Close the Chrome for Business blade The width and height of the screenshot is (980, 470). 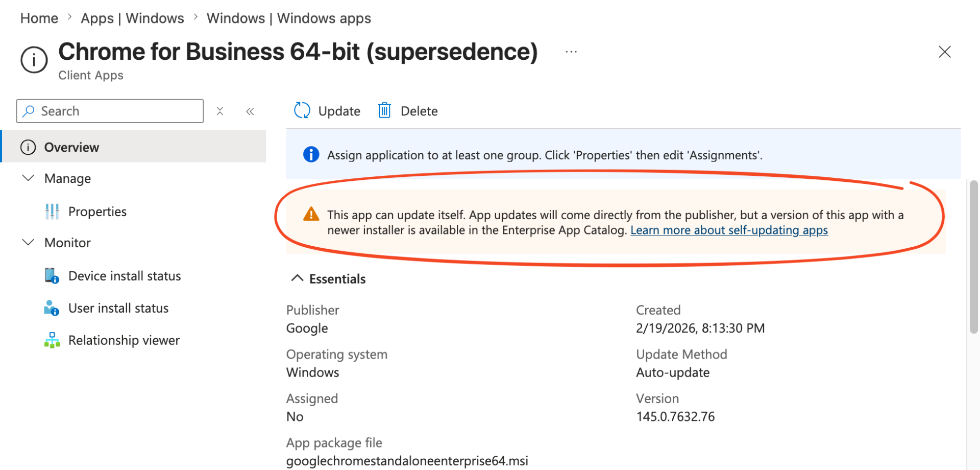945,52
